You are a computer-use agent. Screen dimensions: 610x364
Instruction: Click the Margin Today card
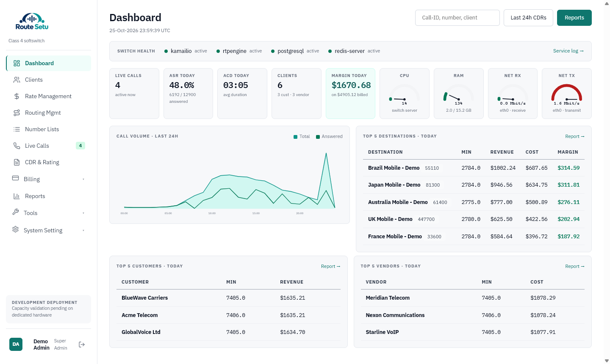click(350, 94)
